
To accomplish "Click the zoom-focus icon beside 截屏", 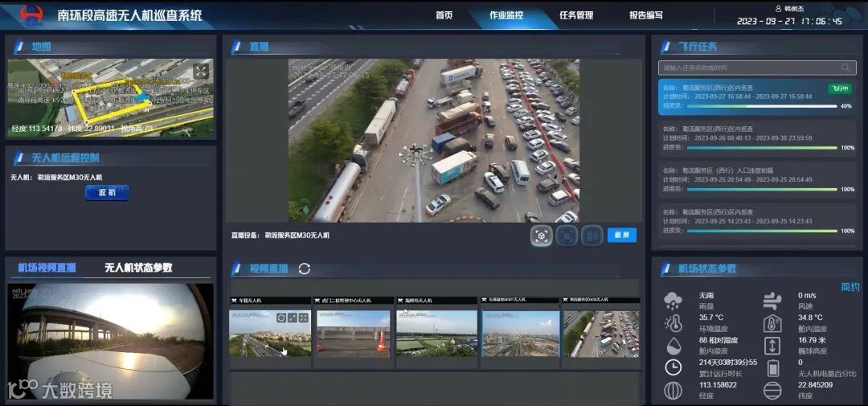I will click(x=567, y=236).
